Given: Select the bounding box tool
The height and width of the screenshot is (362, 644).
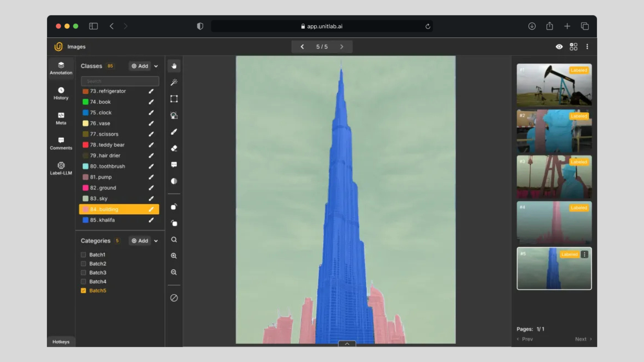Looking at the screenshot, I should tap(174, 99).
